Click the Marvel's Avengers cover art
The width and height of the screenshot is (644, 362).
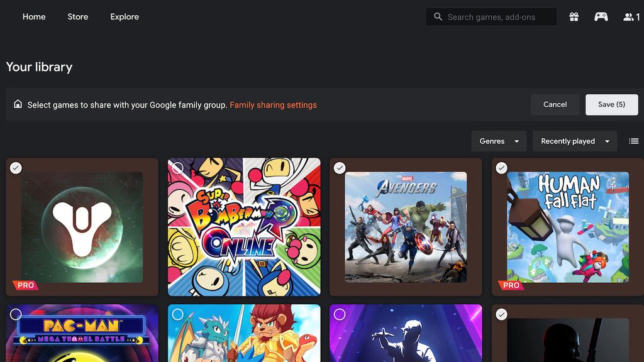(406, 227)
